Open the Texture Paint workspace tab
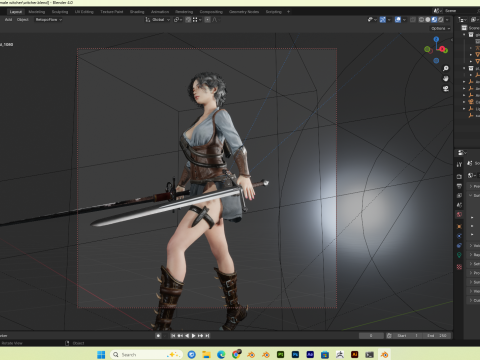This screenshot has width=480, height=360. (112, 12)
